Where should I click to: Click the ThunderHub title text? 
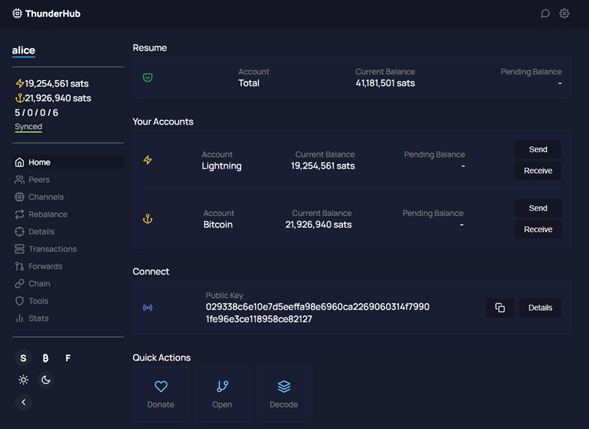click(x=53, y=14)
